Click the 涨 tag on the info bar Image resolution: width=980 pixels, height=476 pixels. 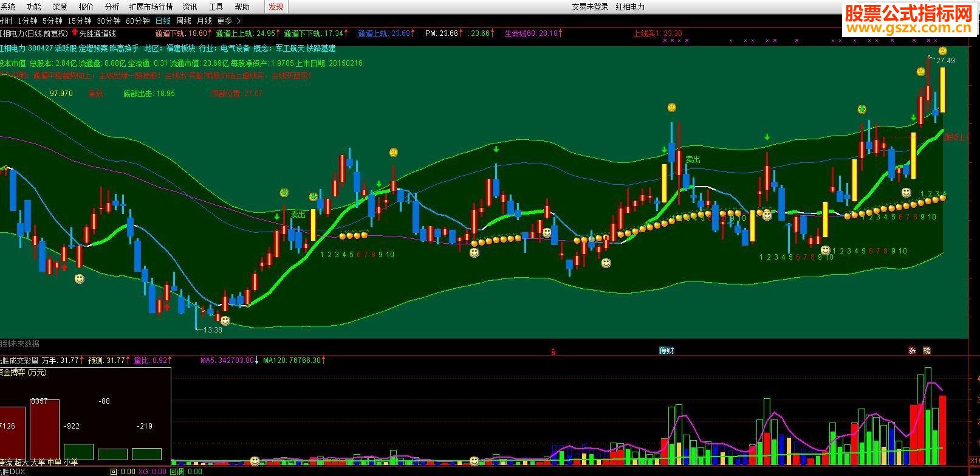click(911, 351)
